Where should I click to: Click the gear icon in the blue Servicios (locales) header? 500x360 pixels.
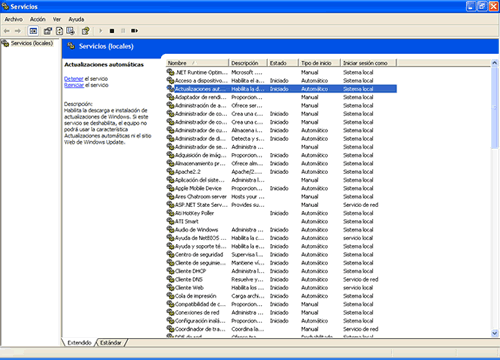tap(71, 46)
